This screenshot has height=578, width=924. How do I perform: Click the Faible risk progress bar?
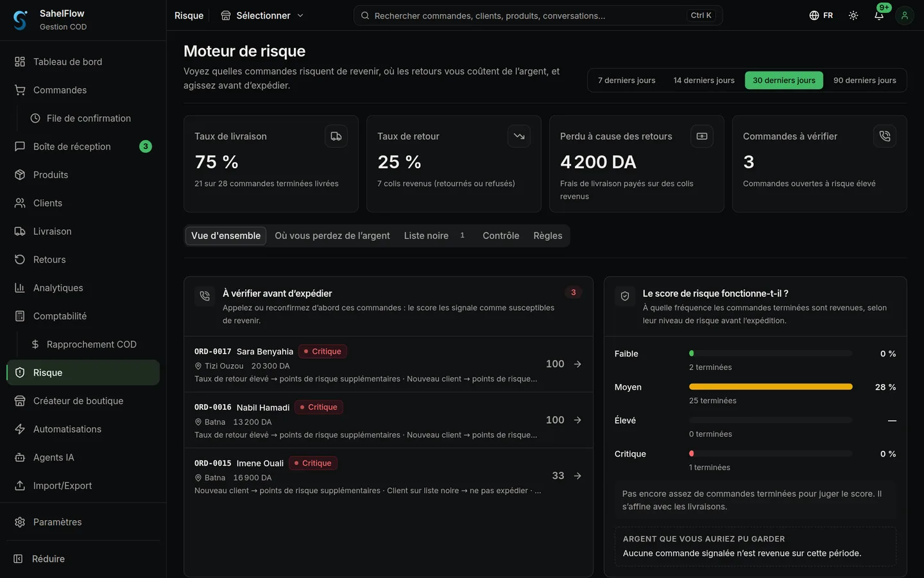[x=771, y=353]
